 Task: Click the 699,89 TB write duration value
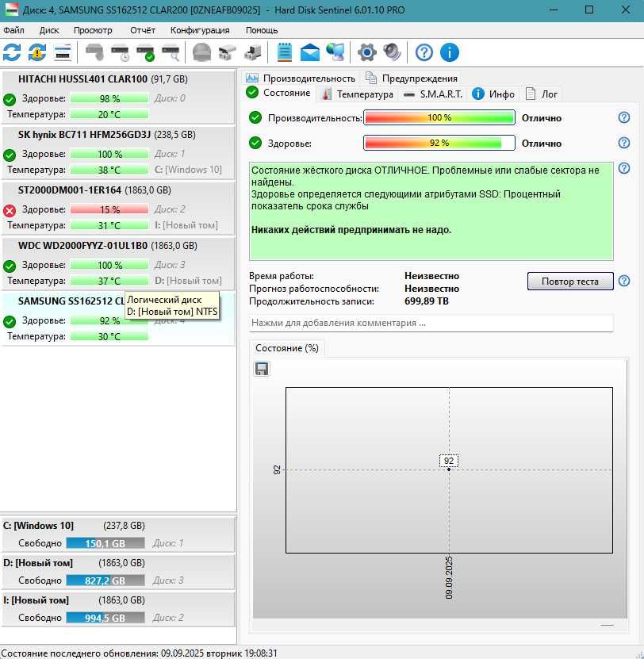point(426,301)
